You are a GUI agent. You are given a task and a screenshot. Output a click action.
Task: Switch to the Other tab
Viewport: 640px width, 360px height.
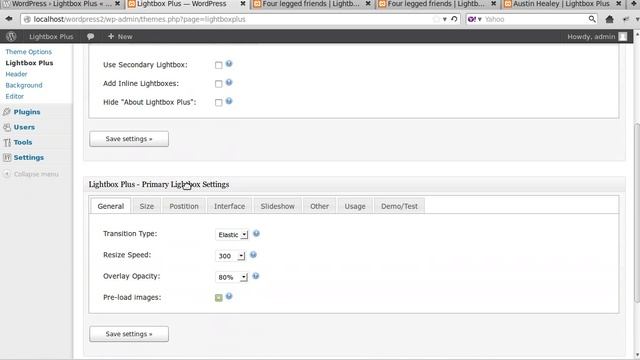(x=319, y=206)
